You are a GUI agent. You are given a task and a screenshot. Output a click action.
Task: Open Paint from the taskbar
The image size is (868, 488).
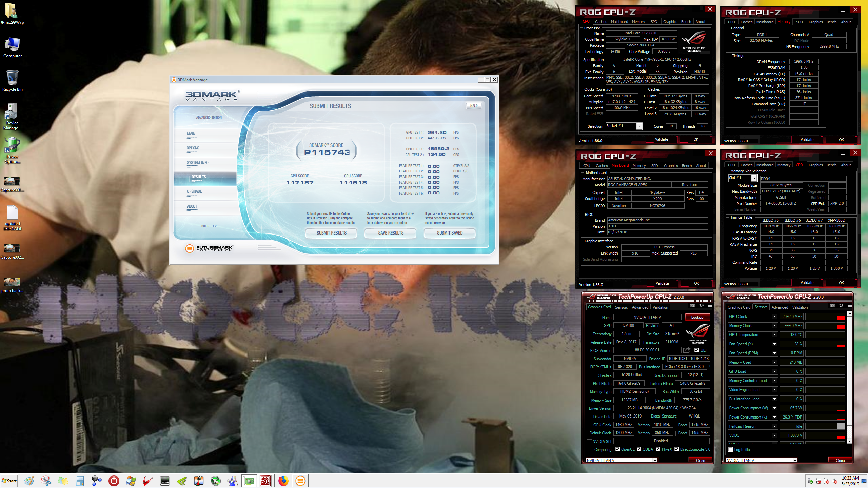(29, 481)
